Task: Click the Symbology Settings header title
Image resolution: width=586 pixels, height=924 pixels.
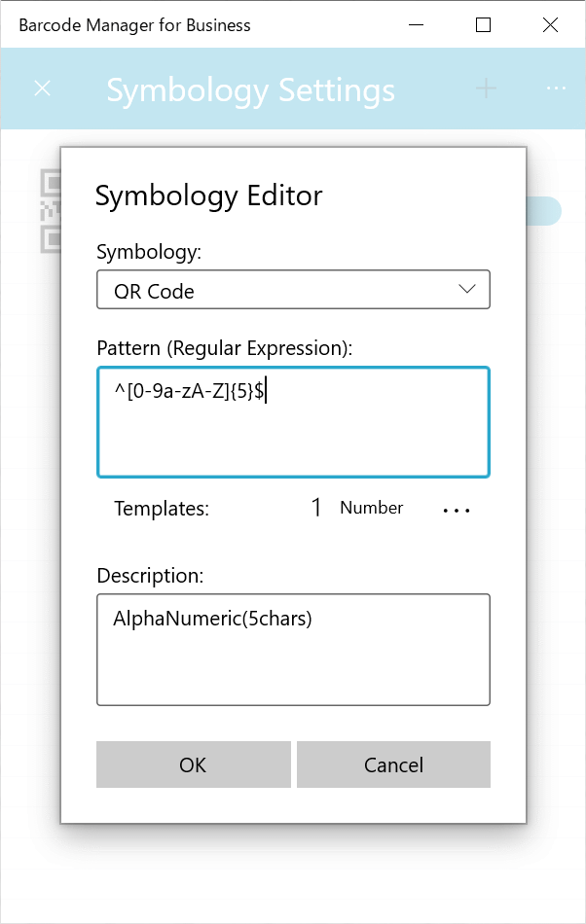Action: pos(250,90)
